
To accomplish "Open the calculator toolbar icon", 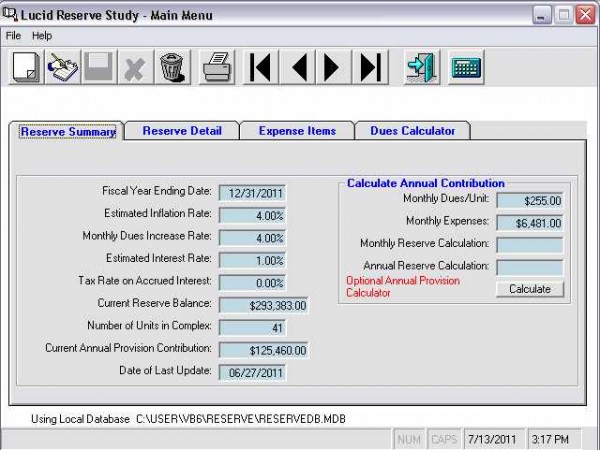I will click(x=466, y=67).
